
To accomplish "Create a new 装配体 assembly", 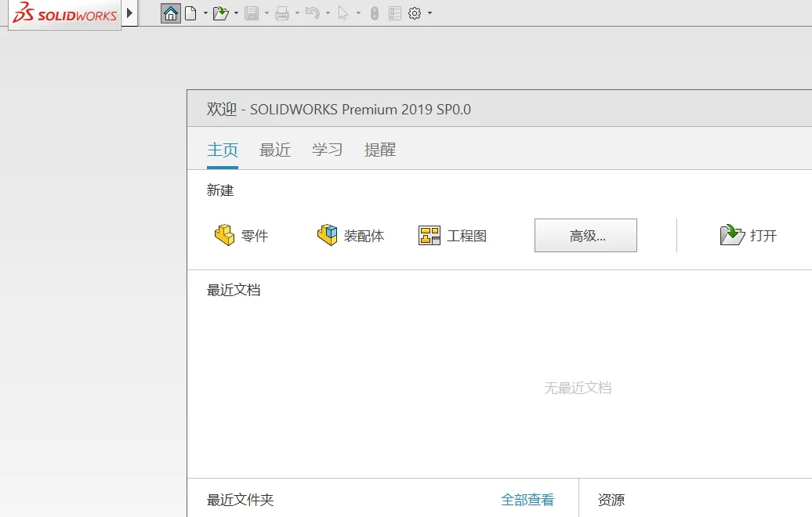I will [350, 236].
